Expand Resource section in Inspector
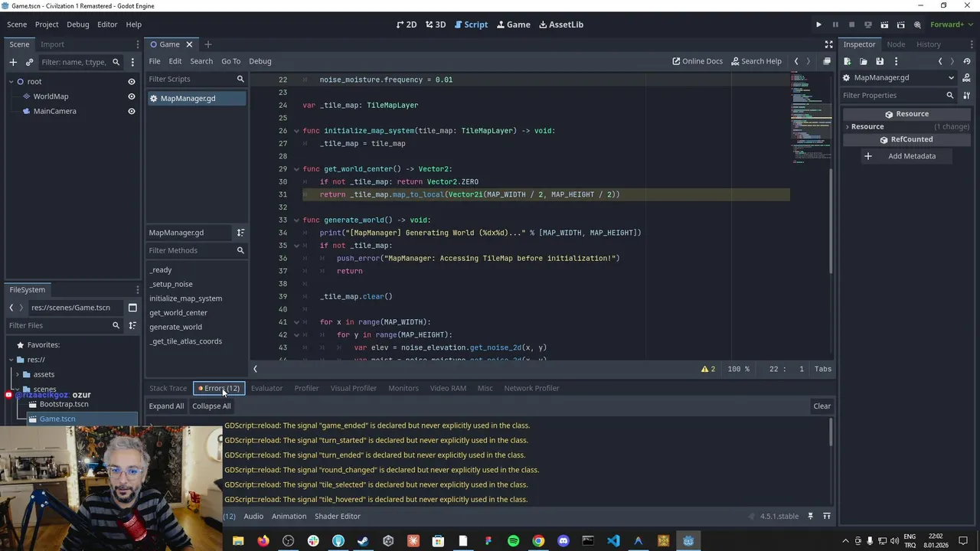 848,127
